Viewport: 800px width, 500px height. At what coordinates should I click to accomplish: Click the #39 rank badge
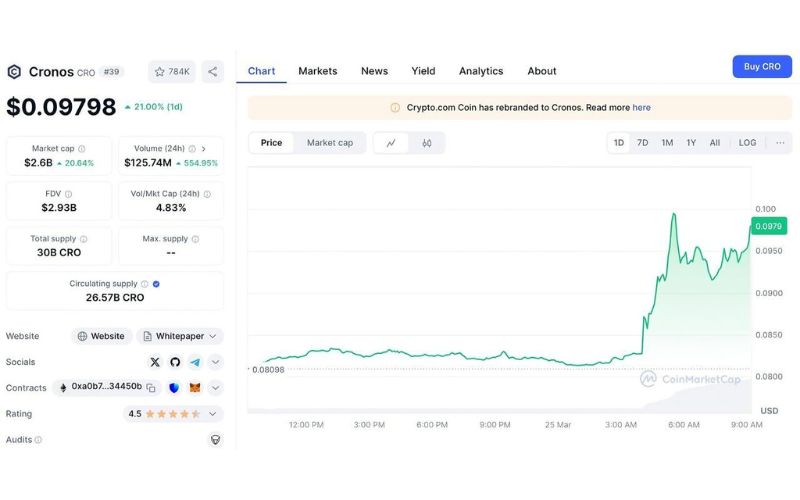tap(112, 72)
